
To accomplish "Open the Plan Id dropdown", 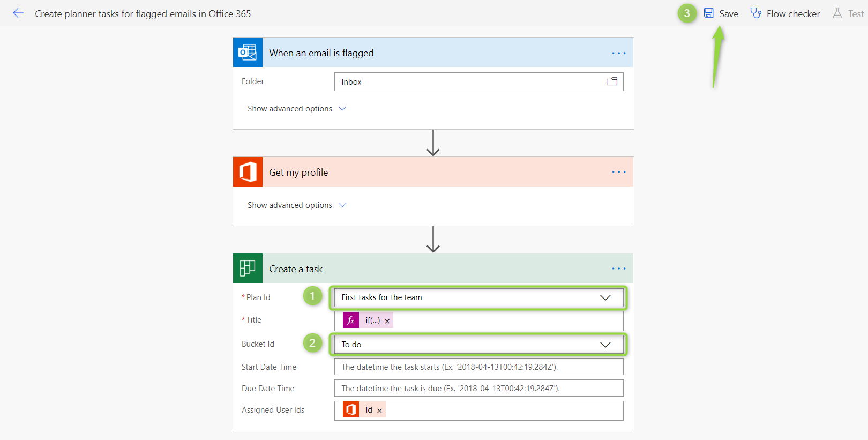I will click(478, 297).
